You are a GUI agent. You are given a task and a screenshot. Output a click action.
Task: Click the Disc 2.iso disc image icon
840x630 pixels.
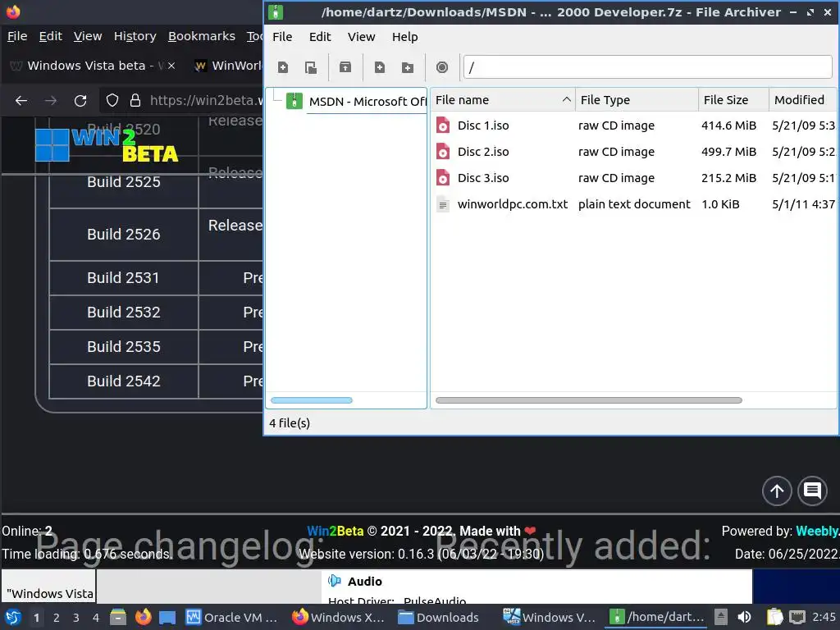pos(443,152)
